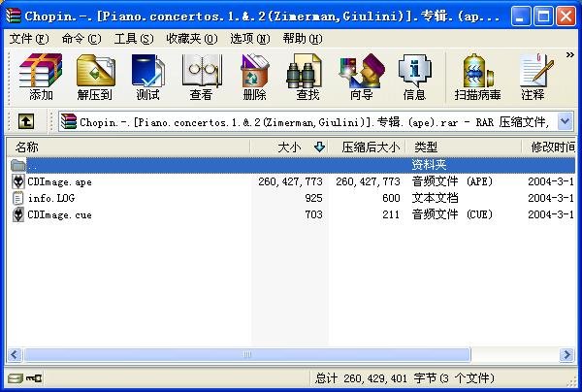Screen dimensions: 582x392
Task: Sort by 名称 column header
Action: (x=128, y=147)
